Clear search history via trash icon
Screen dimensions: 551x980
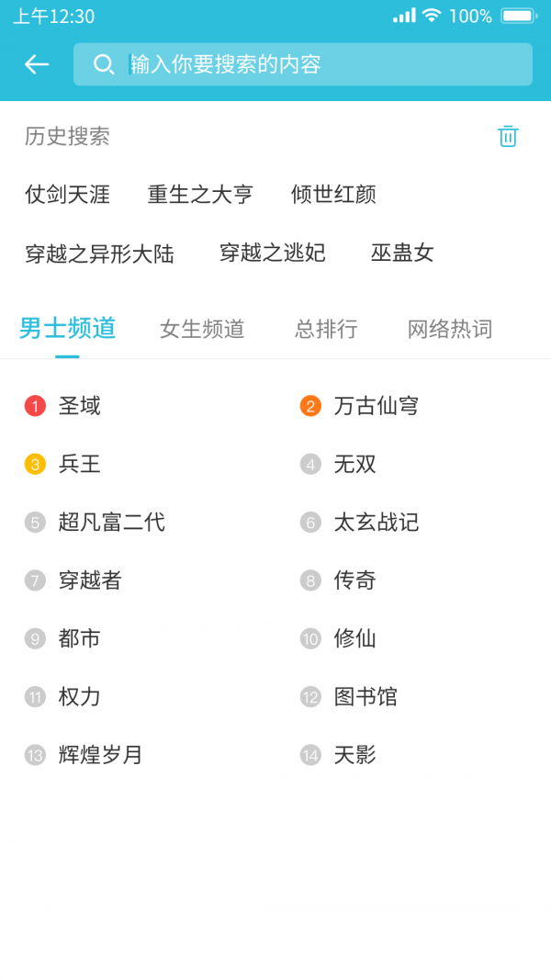[x=508, y=136]
